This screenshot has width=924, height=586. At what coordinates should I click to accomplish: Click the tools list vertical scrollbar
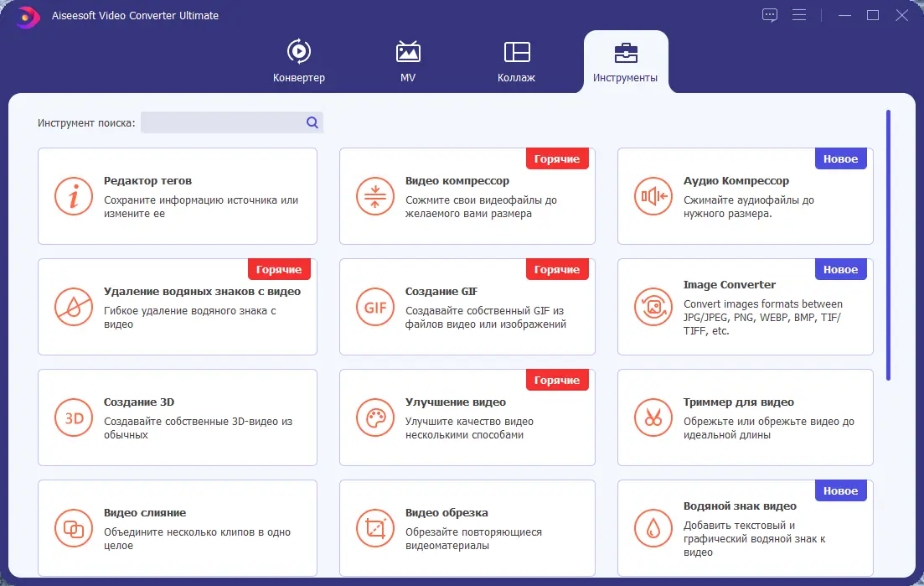click(x=888, y=245)
